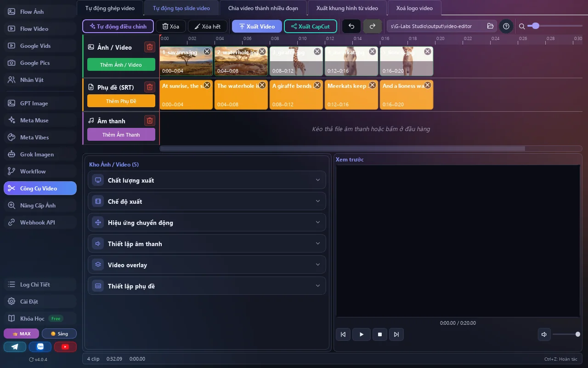The image size is (588, 368).
Task: Expand the Chế độ xuất section
Action: coord(207,201)
